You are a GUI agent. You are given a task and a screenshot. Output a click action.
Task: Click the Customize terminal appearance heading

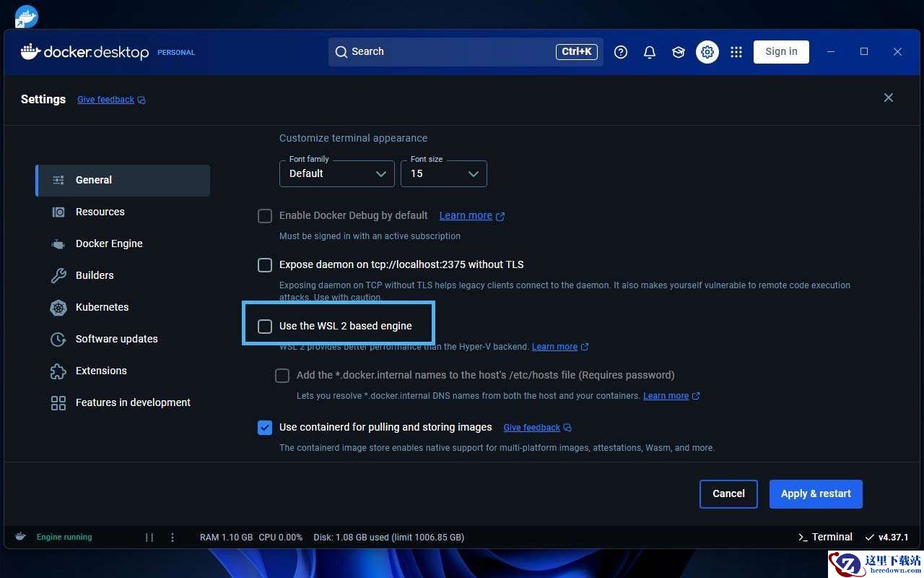tap(354, 138)
